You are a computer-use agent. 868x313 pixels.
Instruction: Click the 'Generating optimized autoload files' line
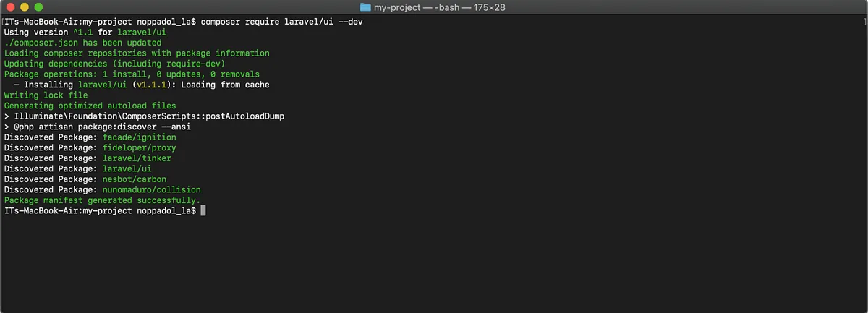[90, 106]
